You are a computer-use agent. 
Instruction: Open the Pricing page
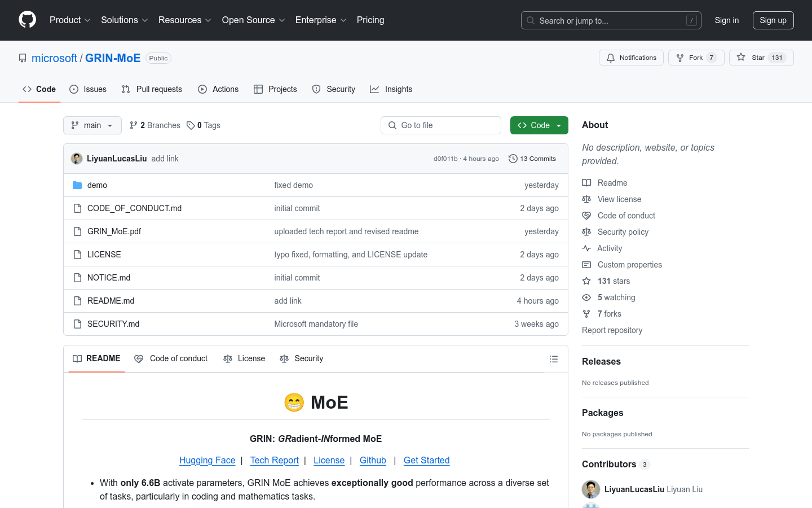[x=370, y=20]
